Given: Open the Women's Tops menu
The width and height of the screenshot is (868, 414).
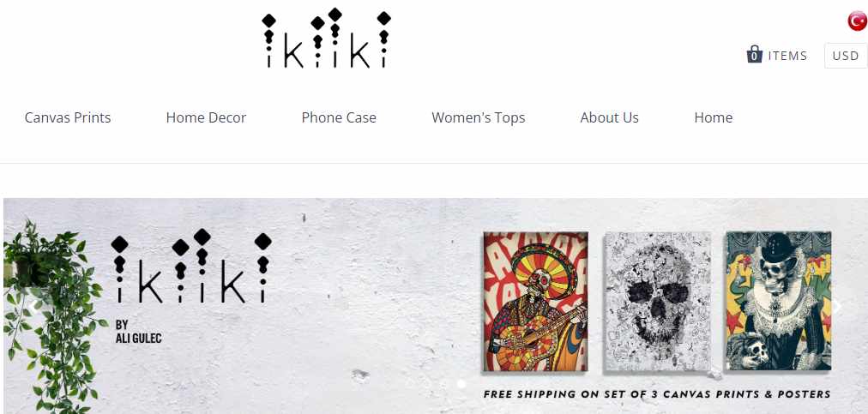Looking at the screenshot, I should point(479,117).
